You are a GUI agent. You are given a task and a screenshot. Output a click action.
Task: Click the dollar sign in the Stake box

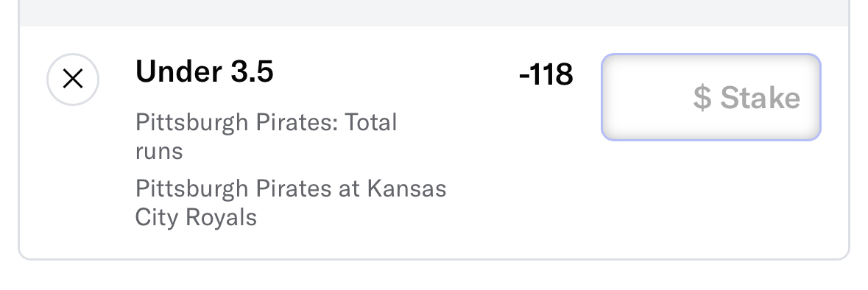point(702,97)
